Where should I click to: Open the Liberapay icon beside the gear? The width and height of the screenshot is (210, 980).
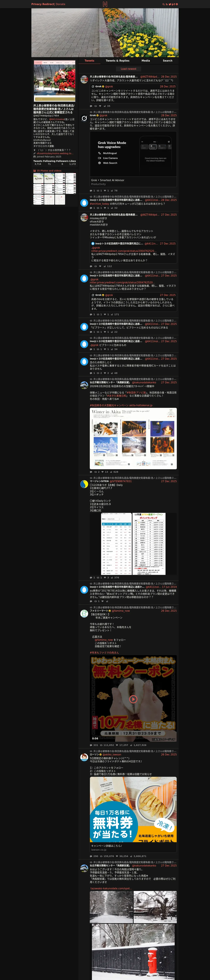point(173,4)
